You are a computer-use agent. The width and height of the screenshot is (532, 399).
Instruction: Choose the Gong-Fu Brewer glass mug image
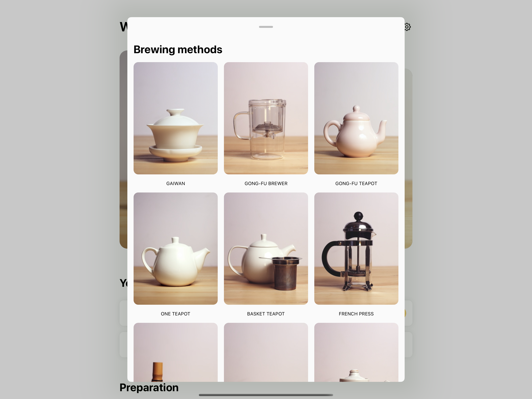tap(266, 118)
